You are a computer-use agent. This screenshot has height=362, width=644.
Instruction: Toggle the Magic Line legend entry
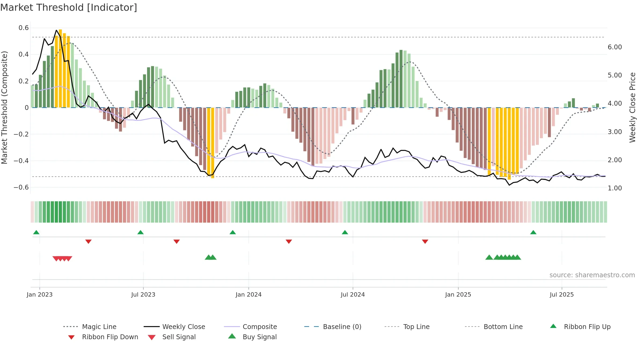pos(90,327)
